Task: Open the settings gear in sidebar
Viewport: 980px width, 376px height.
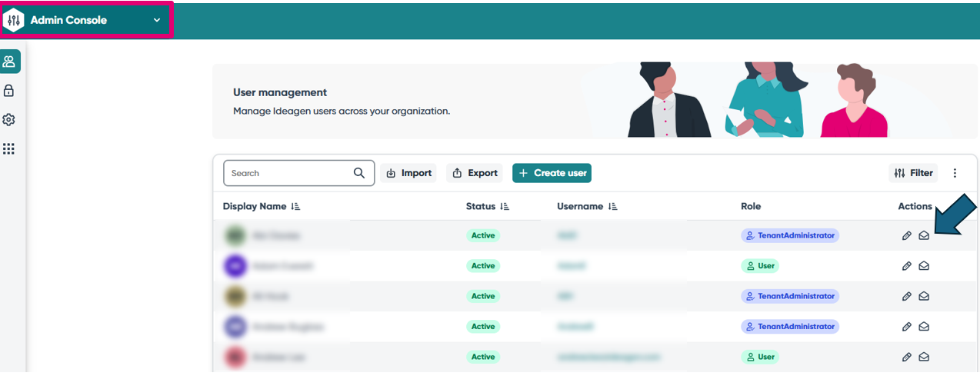Action: click(9, 120)
